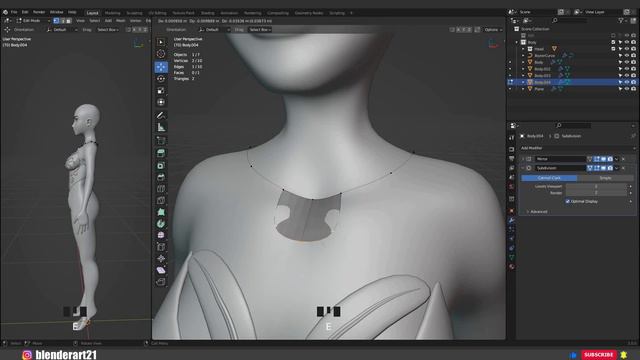Toggle eye visibility for BezierCurve

[x=627, y=56]
